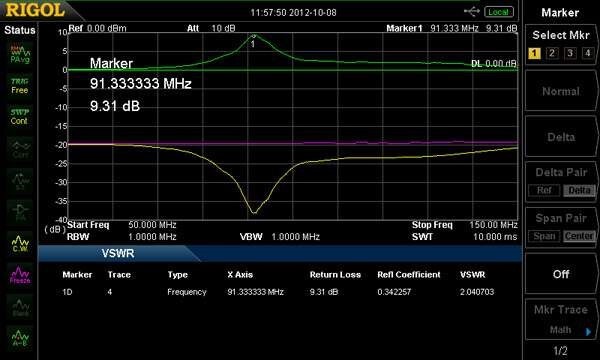The width and height of the screenshot is (600, 360).
Task: Click the USB connection icon
Action: point(472,11)
